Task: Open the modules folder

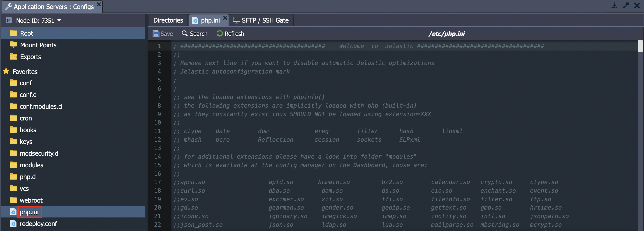Action: [x=32, y=165]
